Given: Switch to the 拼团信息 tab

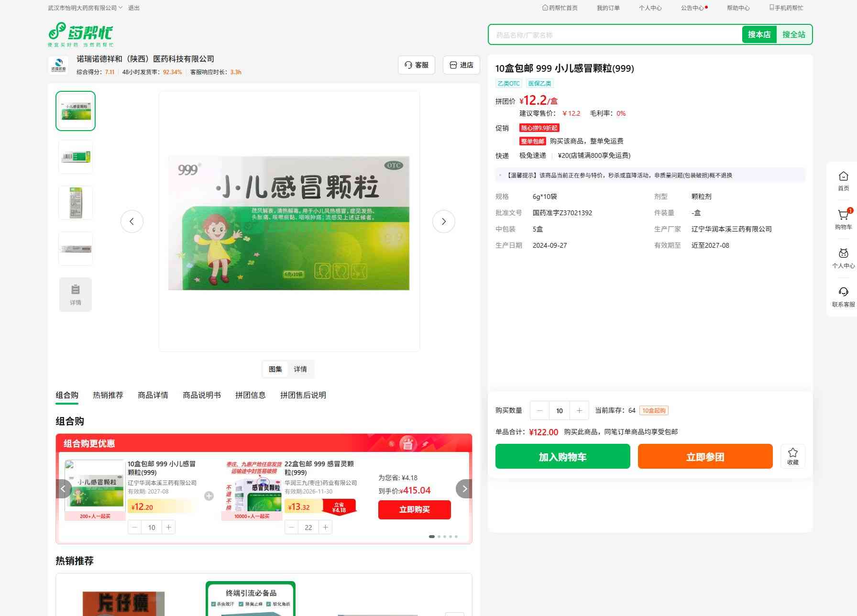Looking at the screenshot, I should 250,395.
